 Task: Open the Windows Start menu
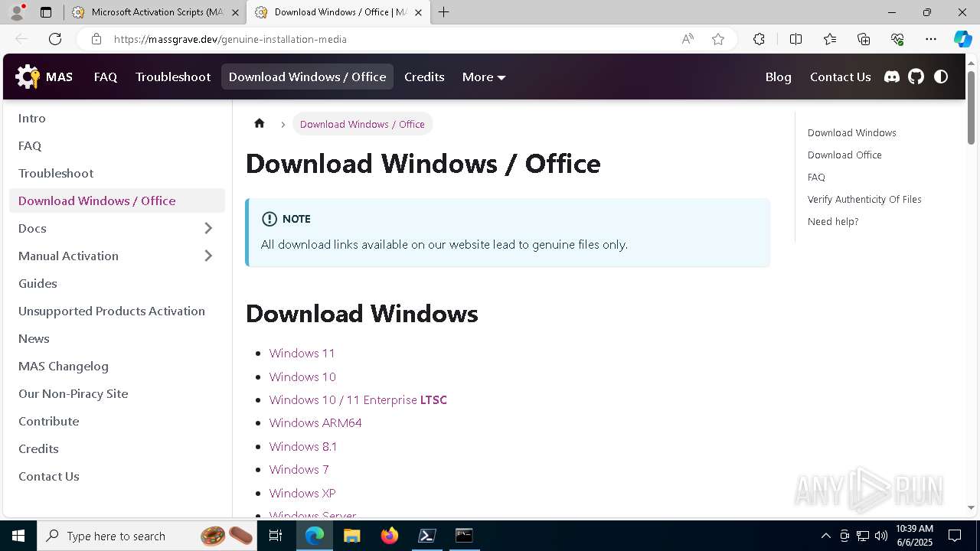[x=18, y=536]
